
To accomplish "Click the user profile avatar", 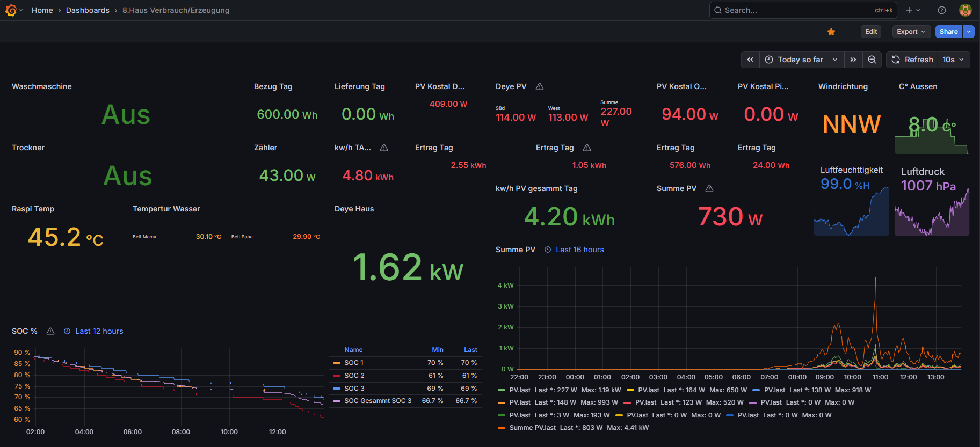I will (x=965, y=10).
